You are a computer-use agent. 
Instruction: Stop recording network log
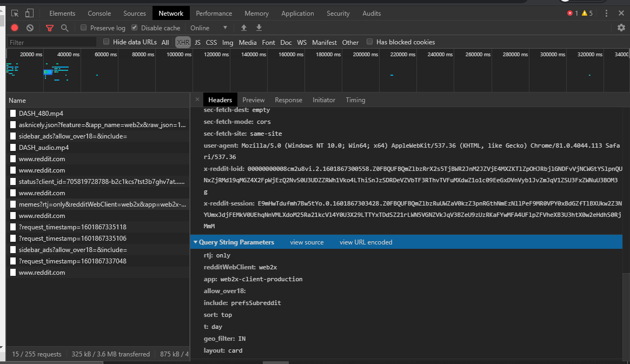point(15,28)
